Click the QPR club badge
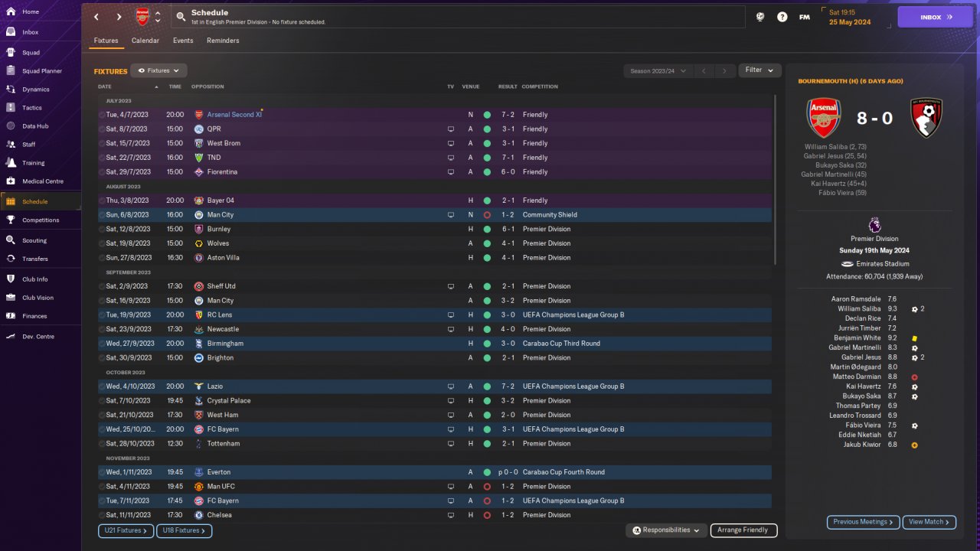 coord(198,129)
